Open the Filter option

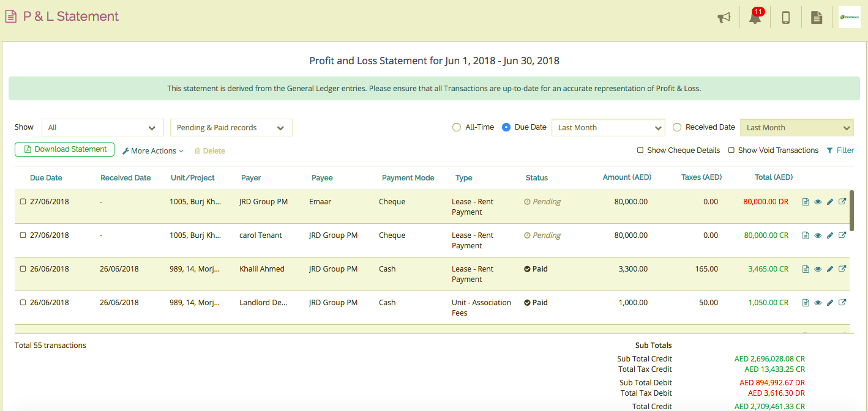point(840,150)
